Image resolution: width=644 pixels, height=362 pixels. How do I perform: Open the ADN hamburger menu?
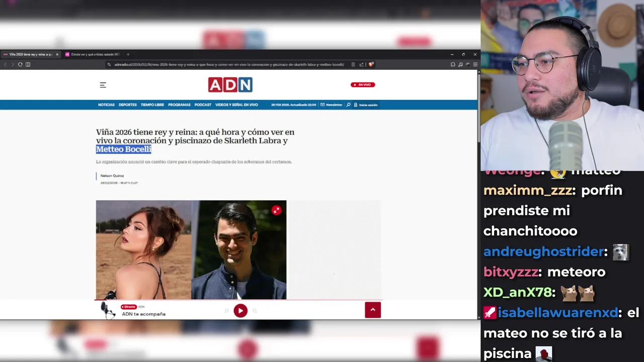click(x=103, y=85)
